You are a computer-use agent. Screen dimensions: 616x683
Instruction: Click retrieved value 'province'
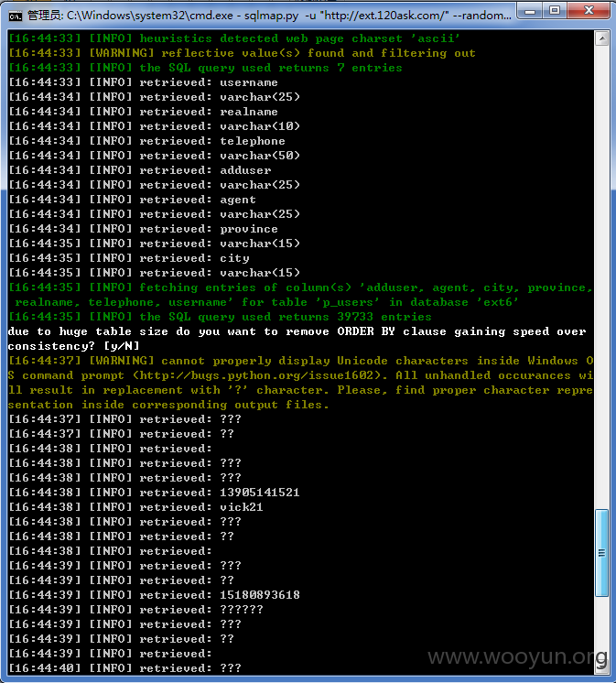pos(249,229)
